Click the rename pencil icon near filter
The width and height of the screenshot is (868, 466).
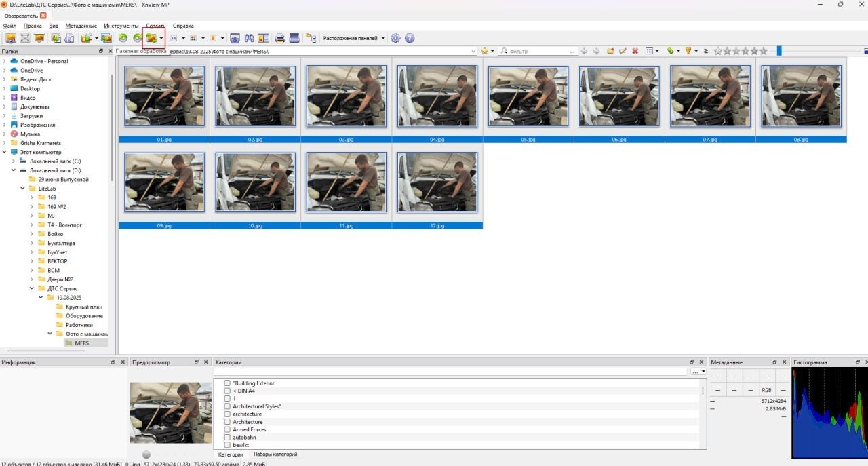pos(623,51)
